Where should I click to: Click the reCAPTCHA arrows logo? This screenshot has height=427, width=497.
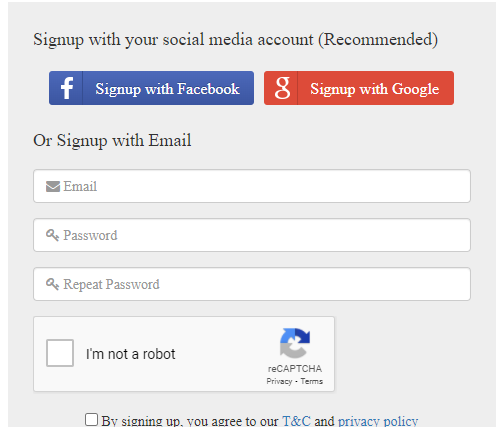click(x=295, y=343)
